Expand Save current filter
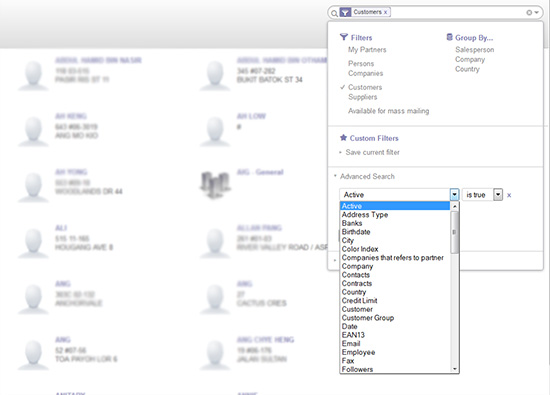The image size is (550, 395). [x=372, y=152]
